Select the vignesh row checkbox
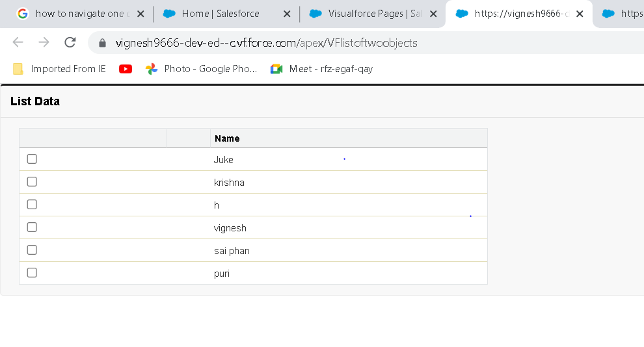644x347 pixels. pos(32,227)
